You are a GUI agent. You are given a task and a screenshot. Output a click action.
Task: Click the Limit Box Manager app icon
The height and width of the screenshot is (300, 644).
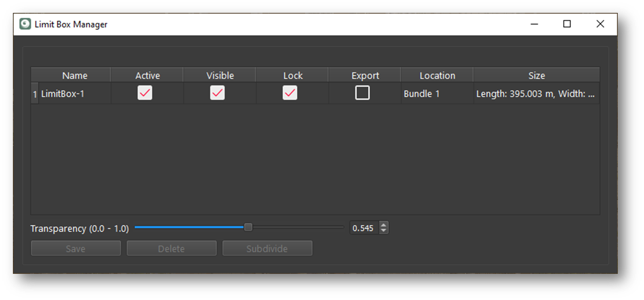click(x=25, y=24)
